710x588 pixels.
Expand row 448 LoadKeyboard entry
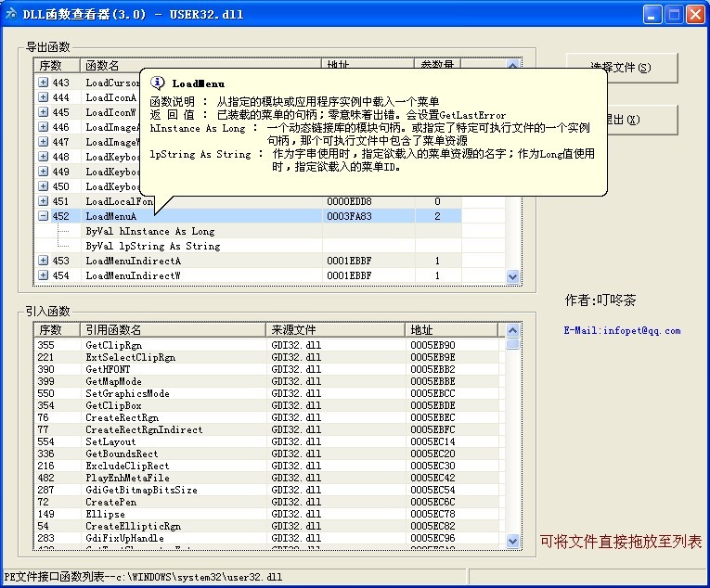[x=43, y=156]
